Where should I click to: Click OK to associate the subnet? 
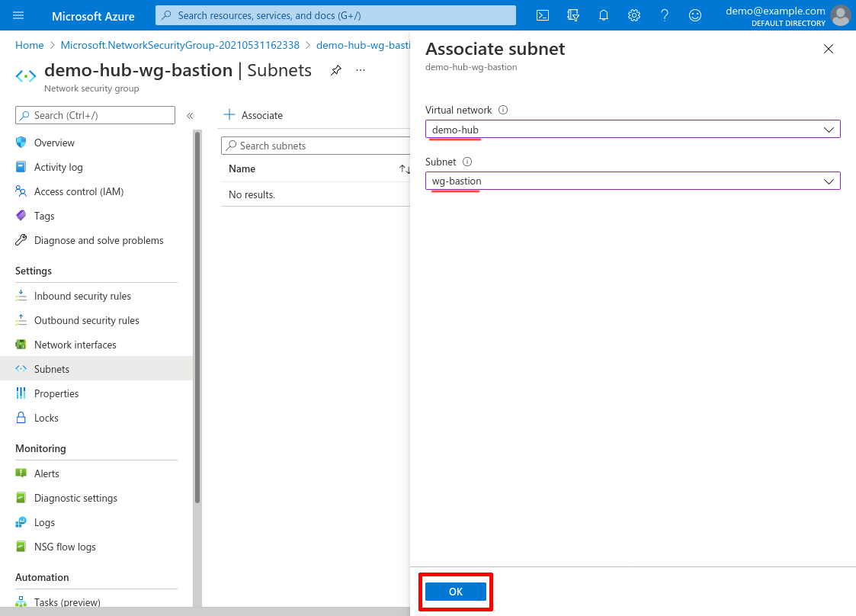[456, 592]
